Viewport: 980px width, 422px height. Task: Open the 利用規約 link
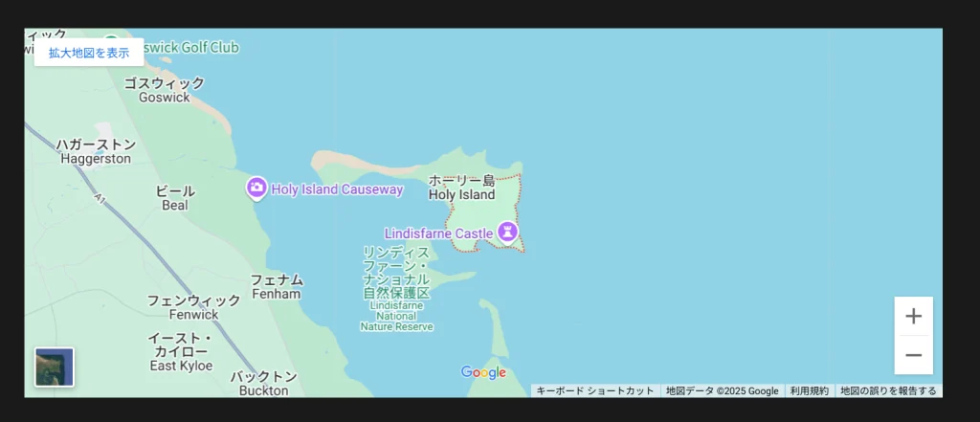click(809, 390)
